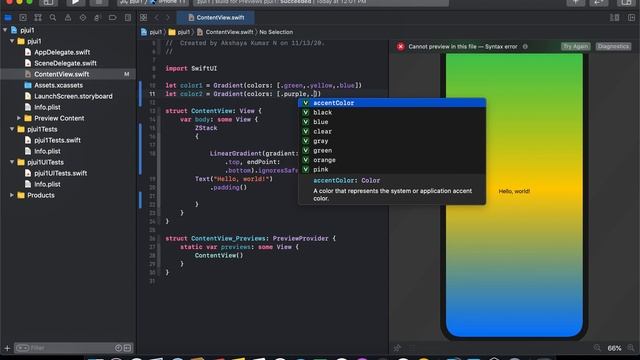The width and height of the screenshot is (640, 360).
Task: Click the pjui1 project breadcrumb
Action: point(151,32)
